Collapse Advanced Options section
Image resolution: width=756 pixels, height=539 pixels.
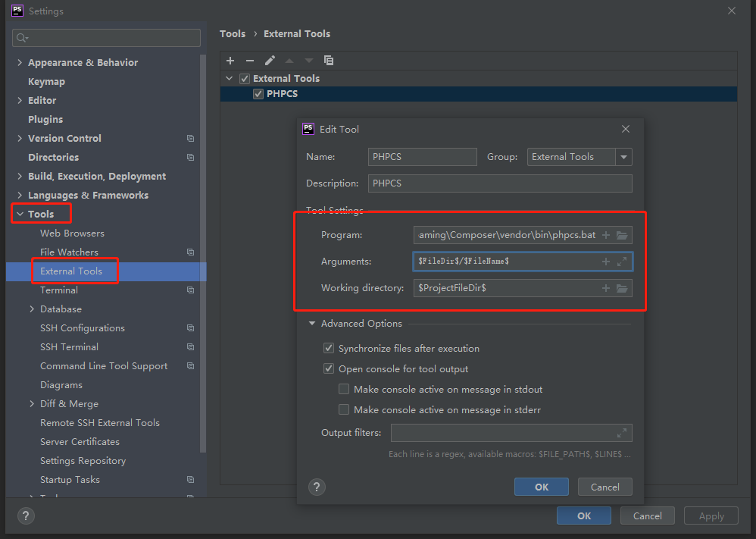click(x=312, y=323)
